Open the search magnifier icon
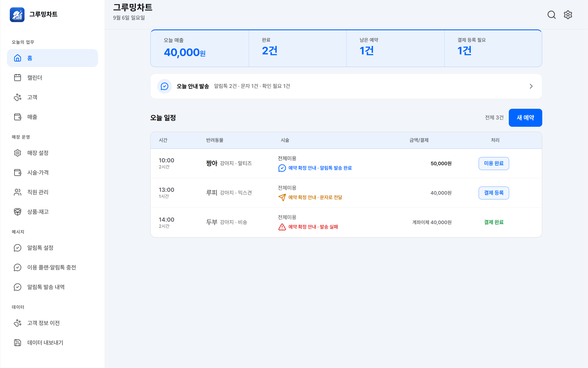Screen dimensions: 588x368 pyautogui.click(x=551, y=15)
